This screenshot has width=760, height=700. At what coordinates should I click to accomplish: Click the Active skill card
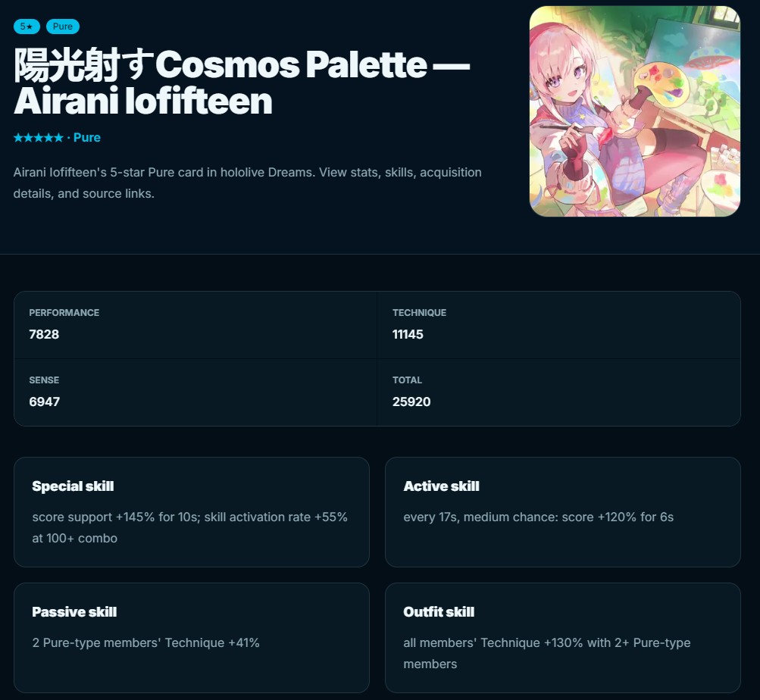pos(563,512)
